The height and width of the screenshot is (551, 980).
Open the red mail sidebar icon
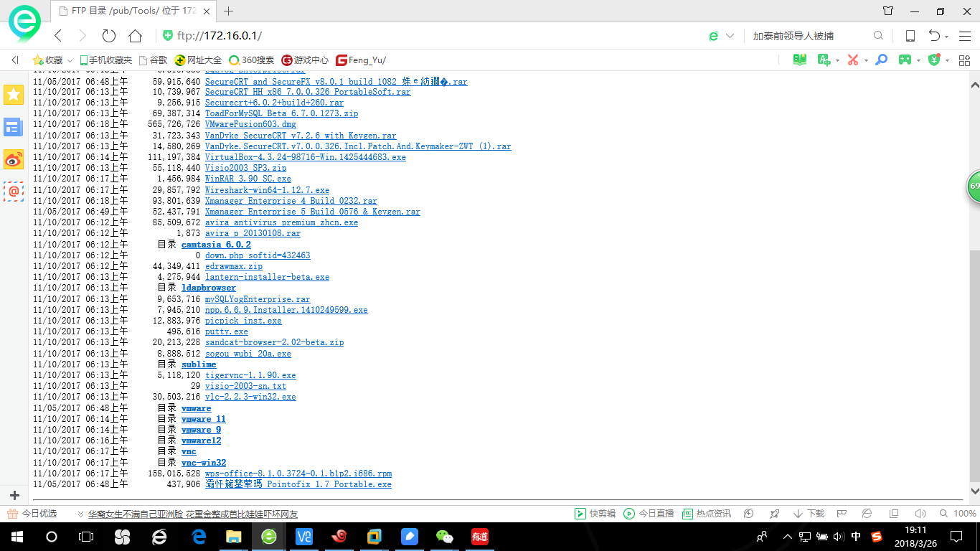click(13, 191)
